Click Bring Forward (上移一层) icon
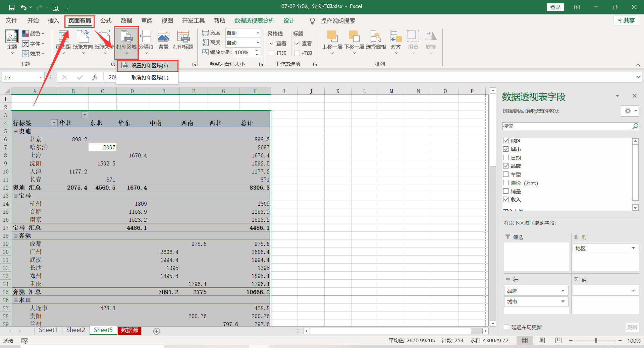The width and height of the screenshot is (644, 348). click(x=332, y=36)
